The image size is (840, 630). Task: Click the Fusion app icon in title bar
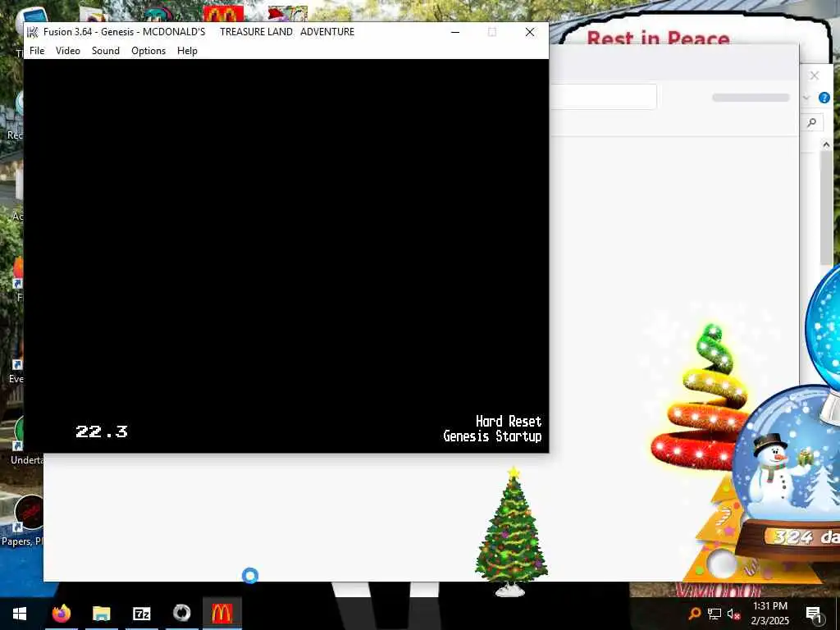click(x=33, y=32)
